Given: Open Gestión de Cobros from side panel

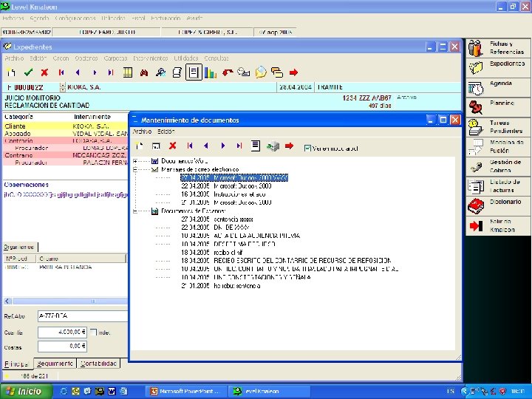Looking at the screenshot, I should (498, 166).
